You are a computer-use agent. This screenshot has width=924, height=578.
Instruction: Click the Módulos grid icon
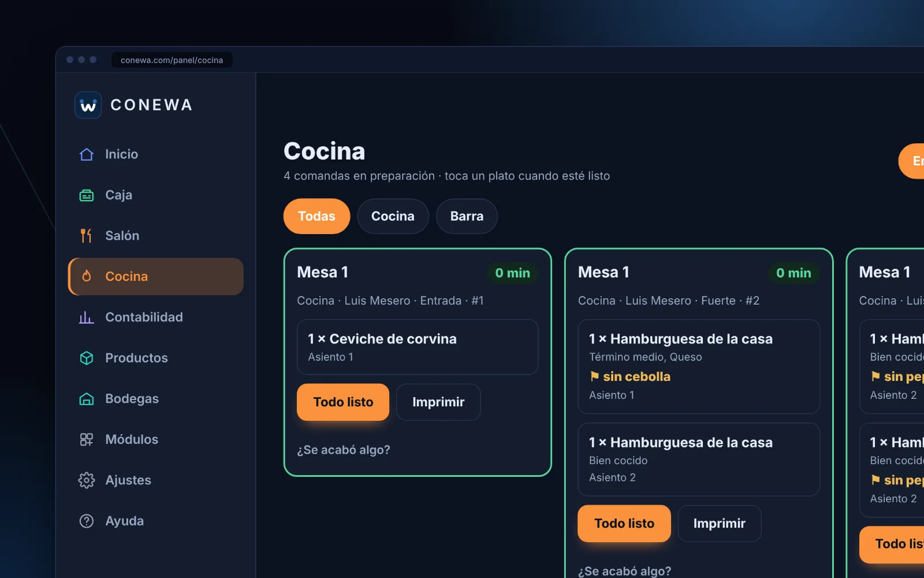(87, 440)
